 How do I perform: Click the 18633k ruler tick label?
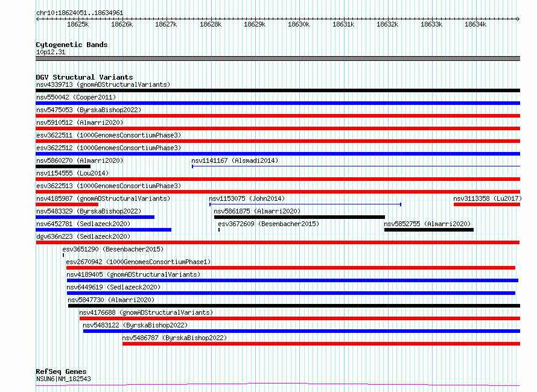431,24
